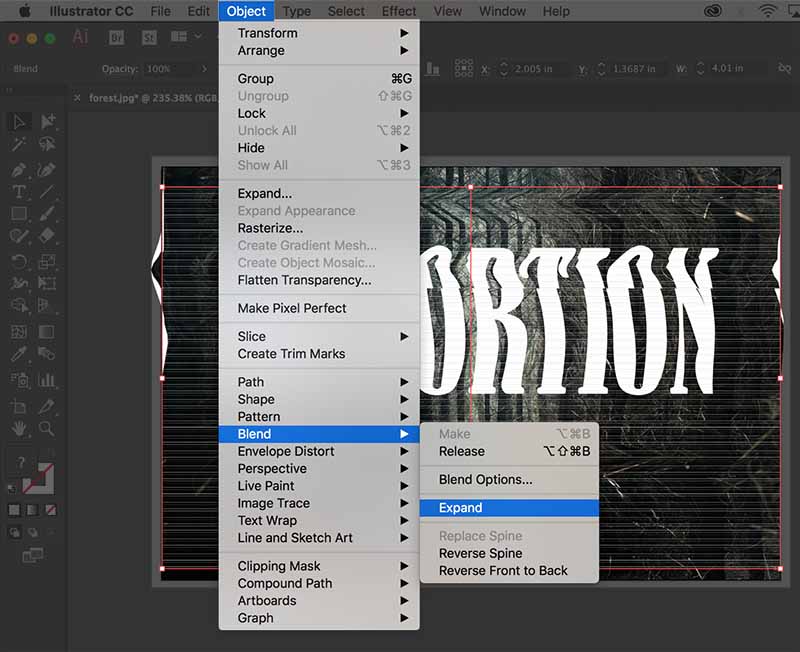800x652 pixels.
Task: Adjust the X position stepper arrows
Action: point(504,68)
